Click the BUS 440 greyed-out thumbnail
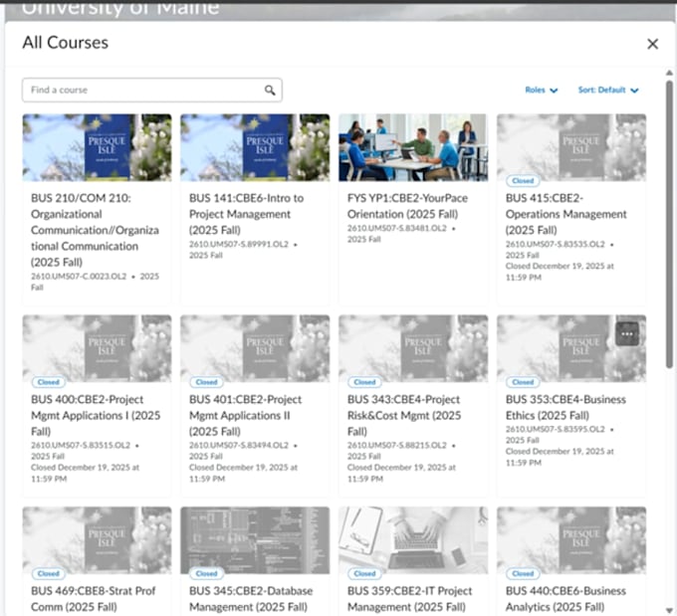 point(571,539)
